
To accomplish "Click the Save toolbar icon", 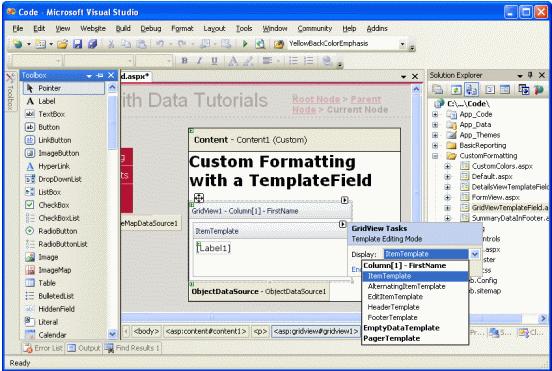I will click(77, 44).
